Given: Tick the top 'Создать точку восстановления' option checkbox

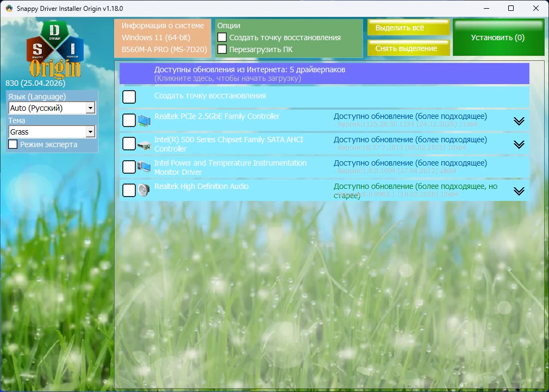Looking at the screenshot, I should 222,37.
